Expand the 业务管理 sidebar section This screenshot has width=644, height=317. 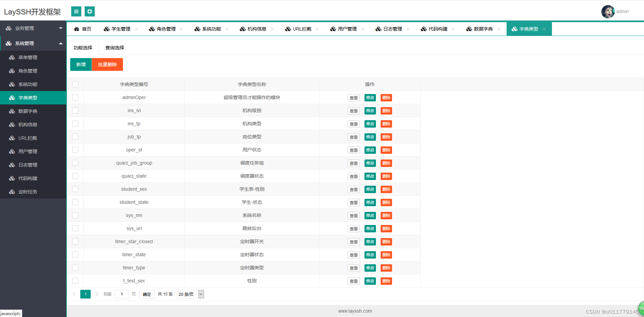click(x=34, y=28)
